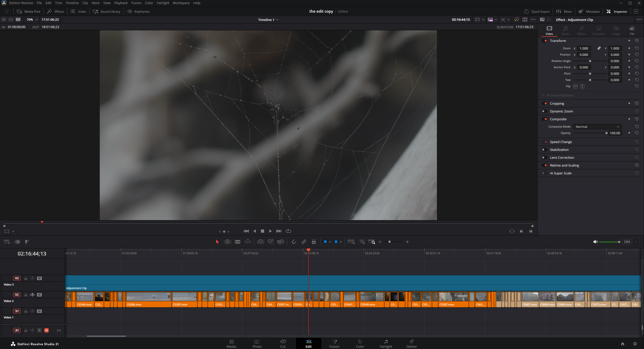Image resolution: width=644 pixels, height=349 pixels.
Task: Click the Full Extent Zoom icon
Action: (351, 242)
